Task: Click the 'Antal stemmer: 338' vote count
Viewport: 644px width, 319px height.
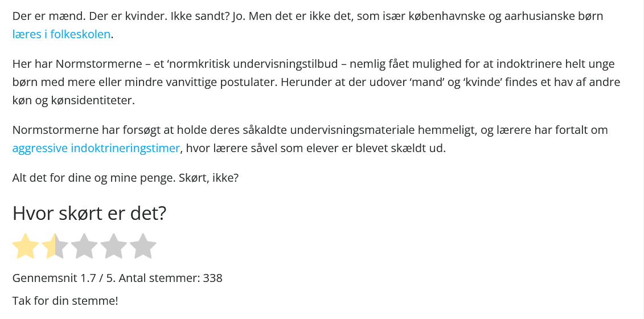Action: coord(170,278)
